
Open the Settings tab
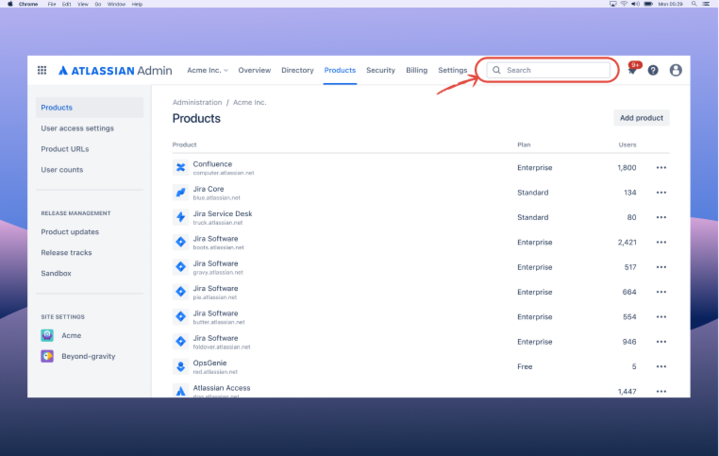click(453, 70)
